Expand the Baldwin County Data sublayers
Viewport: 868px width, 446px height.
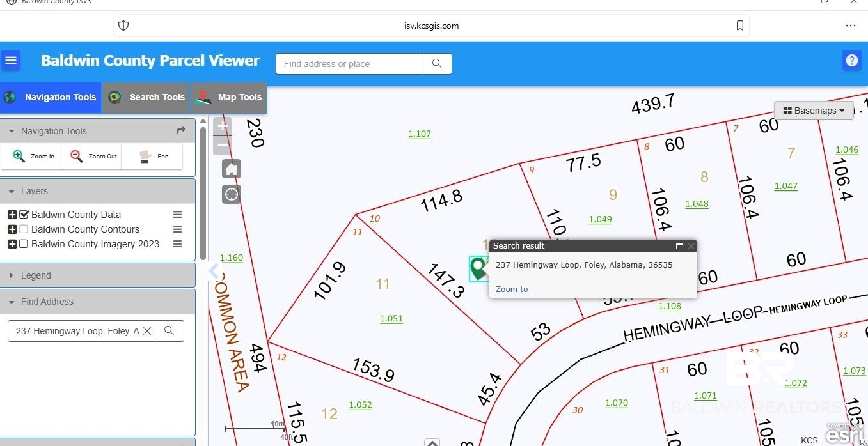pos(12,215)
